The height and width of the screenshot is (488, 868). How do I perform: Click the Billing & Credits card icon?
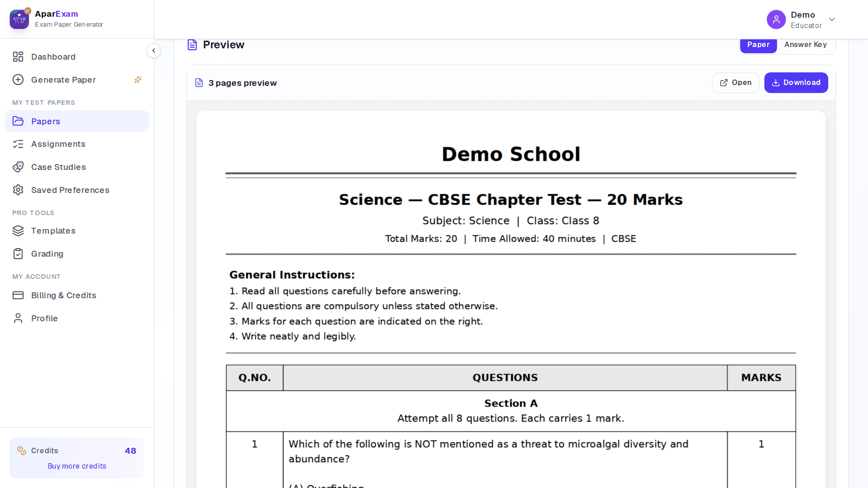click(18, 296)
